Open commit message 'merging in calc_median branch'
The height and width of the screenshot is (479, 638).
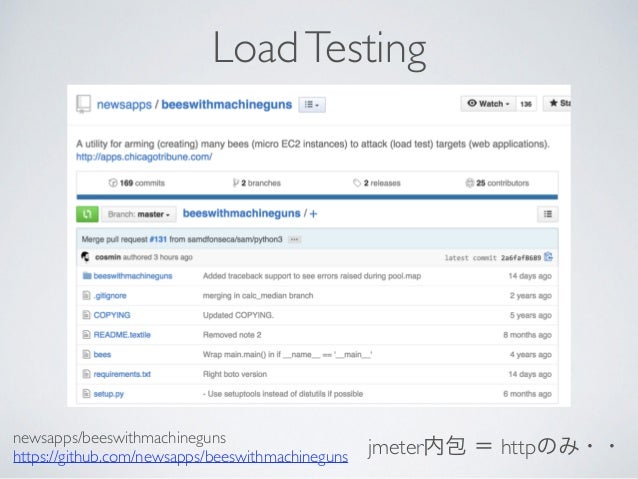(258, 295)
